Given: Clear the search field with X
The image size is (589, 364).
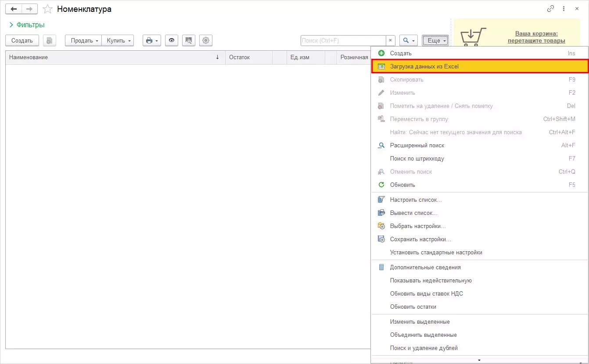Looking at the screenshot, I should tap(390, 40).
